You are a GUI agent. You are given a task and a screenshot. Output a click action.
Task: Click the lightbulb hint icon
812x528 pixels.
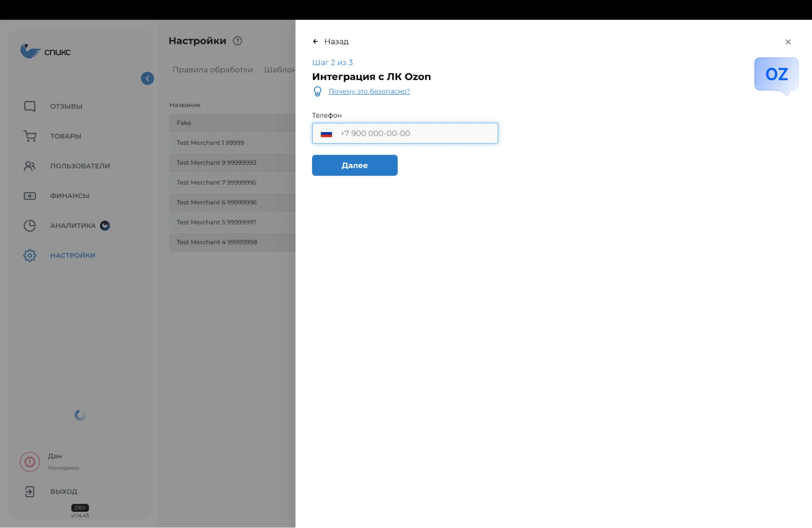[x=318, y=91]
